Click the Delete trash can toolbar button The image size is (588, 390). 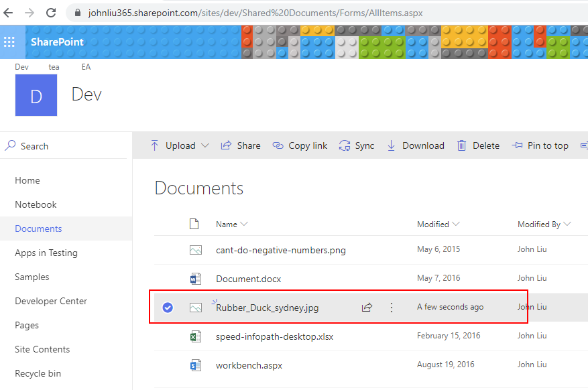coord(478,145)
